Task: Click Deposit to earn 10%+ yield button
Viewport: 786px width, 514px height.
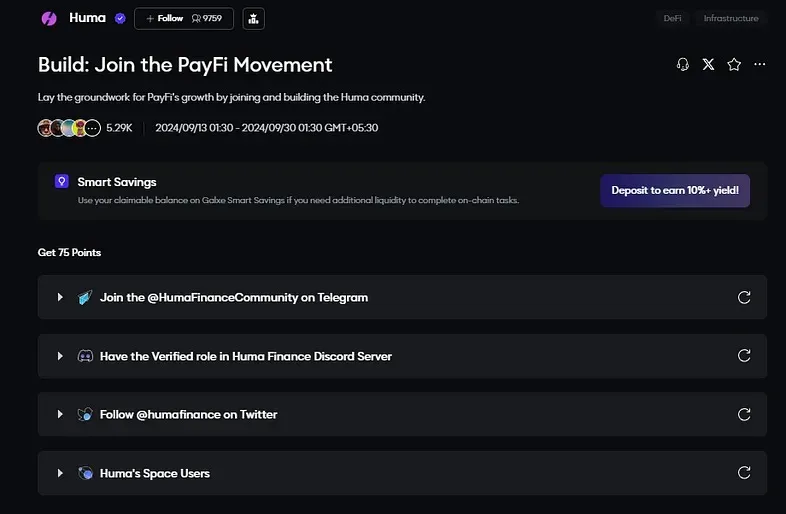Action: tap(675, 191)
